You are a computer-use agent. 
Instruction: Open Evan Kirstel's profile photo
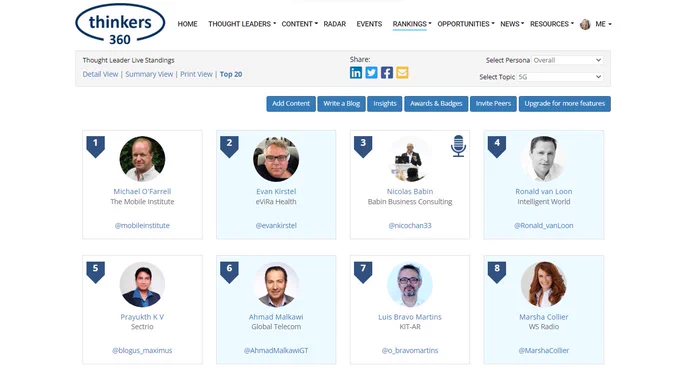pos(276,159)
